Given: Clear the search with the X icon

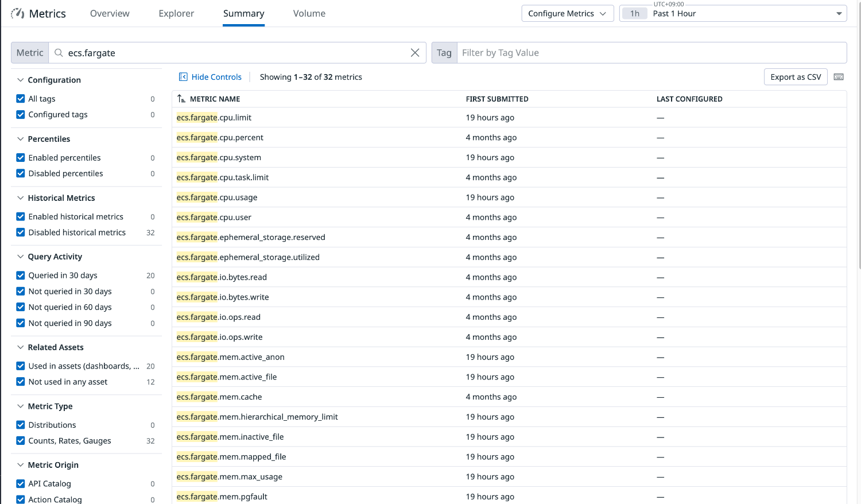Looking at the screenshot, I should [415, 52].
